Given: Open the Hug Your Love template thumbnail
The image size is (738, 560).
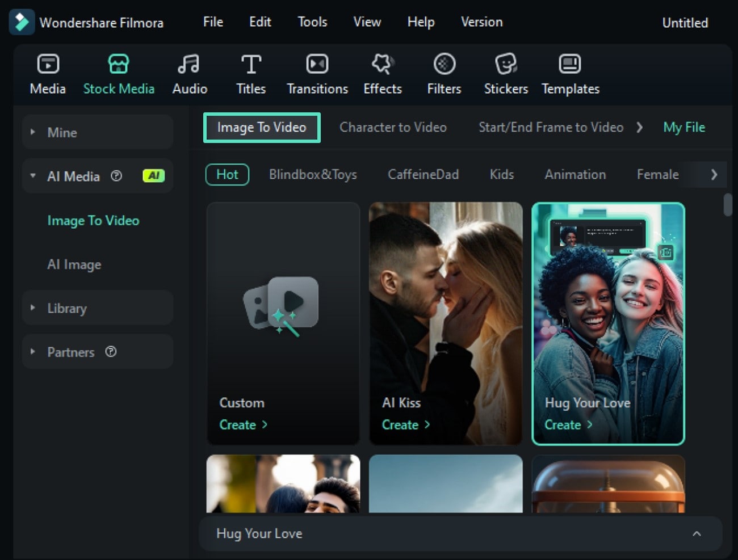Looking at the screenshot, I should (608, 323).
